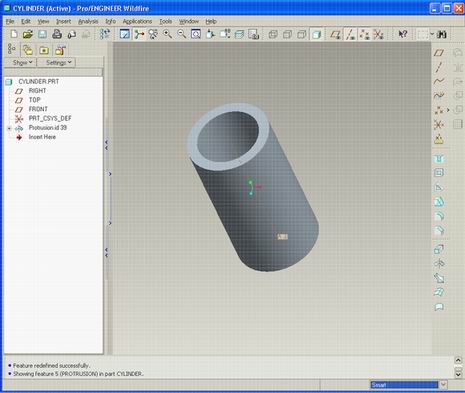
Task: Click the Datum Plane tool in right toolbar
Action: pos(439,53)
